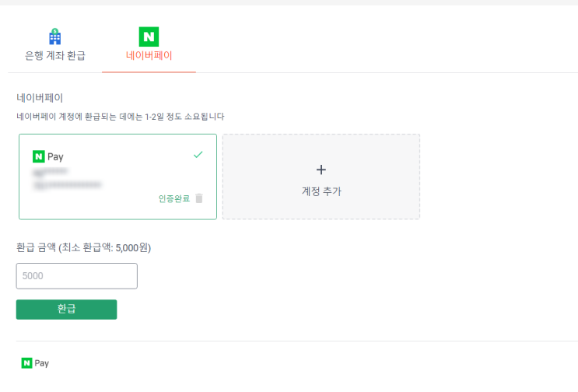The height and width of the screenshot is (392, 578).
Task: Focus the refund amount input field
Action: point(76,276)
